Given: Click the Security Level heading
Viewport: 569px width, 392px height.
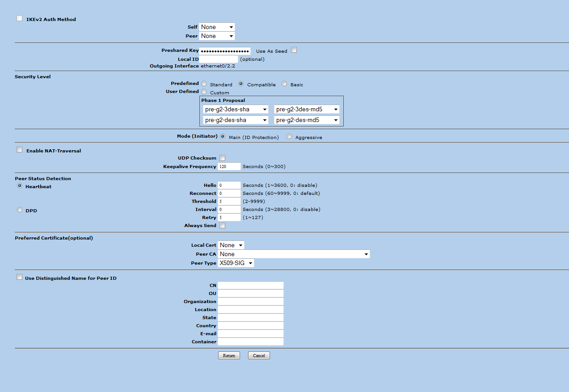Looking at the screenshot, I should click(33, 77).
